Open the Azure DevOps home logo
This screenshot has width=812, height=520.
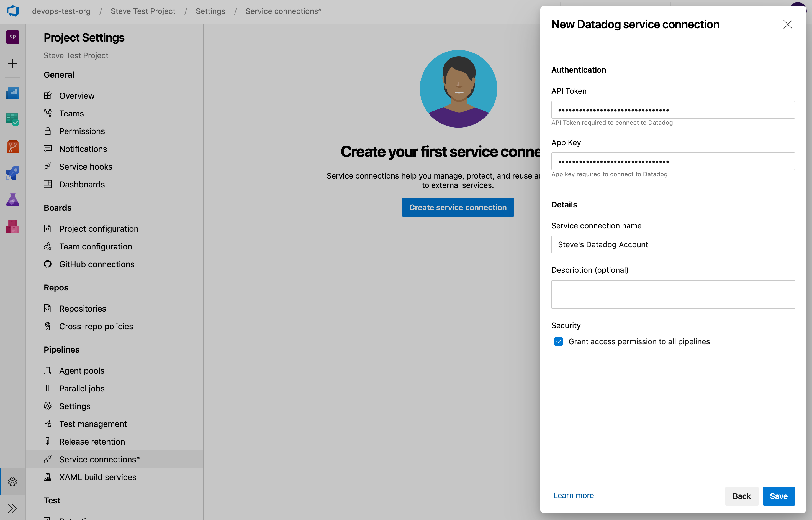point(12,11)
